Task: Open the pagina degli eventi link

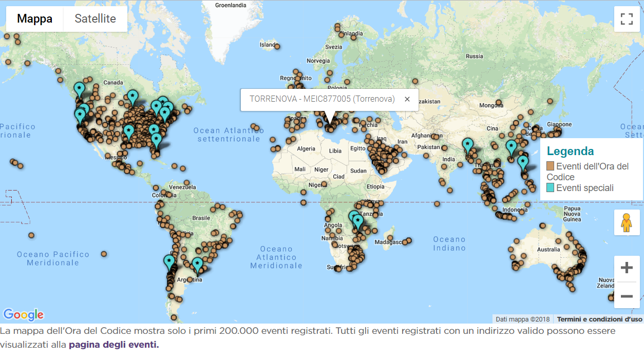Action: pos(114,345)
